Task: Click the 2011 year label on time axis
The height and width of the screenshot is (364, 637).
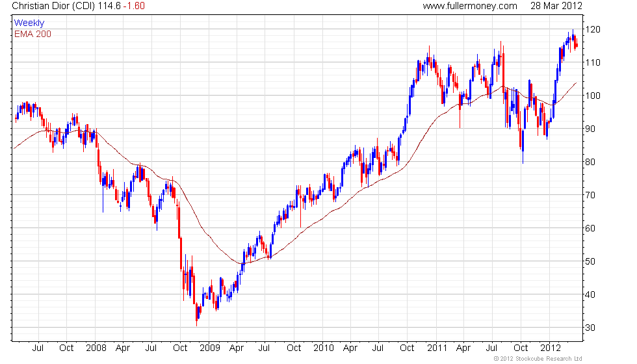Action: click(x=437, y=348)
